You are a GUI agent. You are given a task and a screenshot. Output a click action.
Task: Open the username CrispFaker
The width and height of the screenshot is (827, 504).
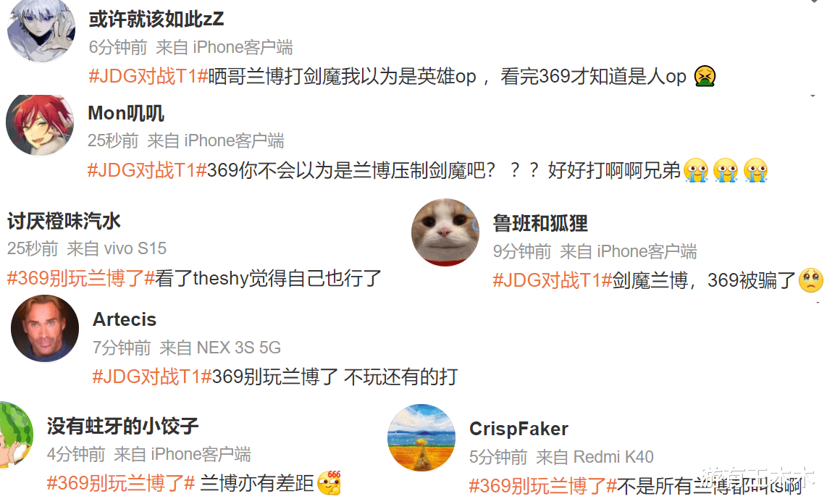point(519,429)
